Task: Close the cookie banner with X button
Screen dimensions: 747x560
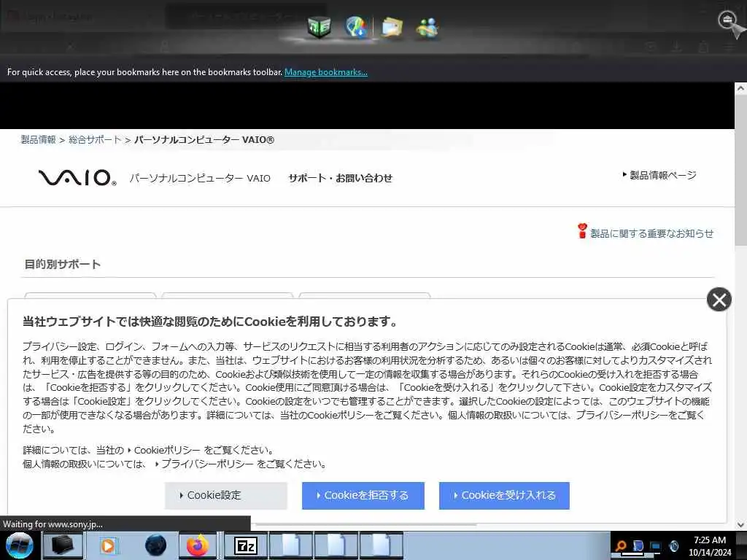Action: [x=719, y=300]
